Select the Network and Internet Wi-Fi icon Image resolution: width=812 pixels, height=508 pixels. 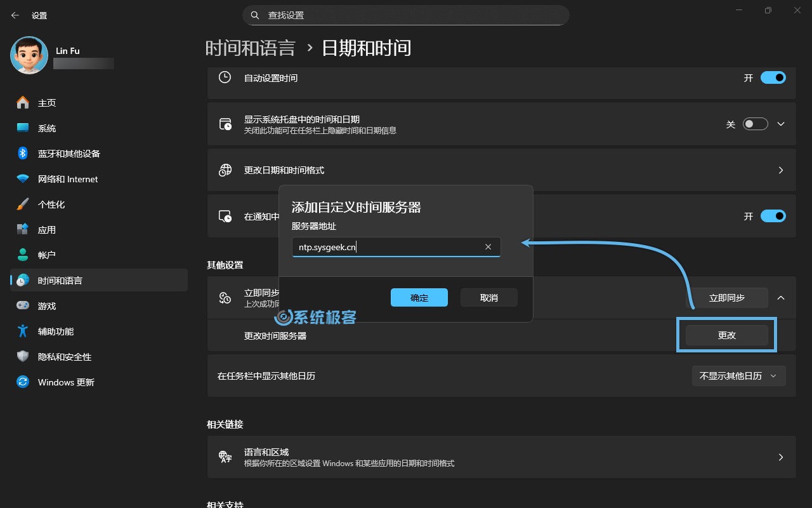coord(23,179)
